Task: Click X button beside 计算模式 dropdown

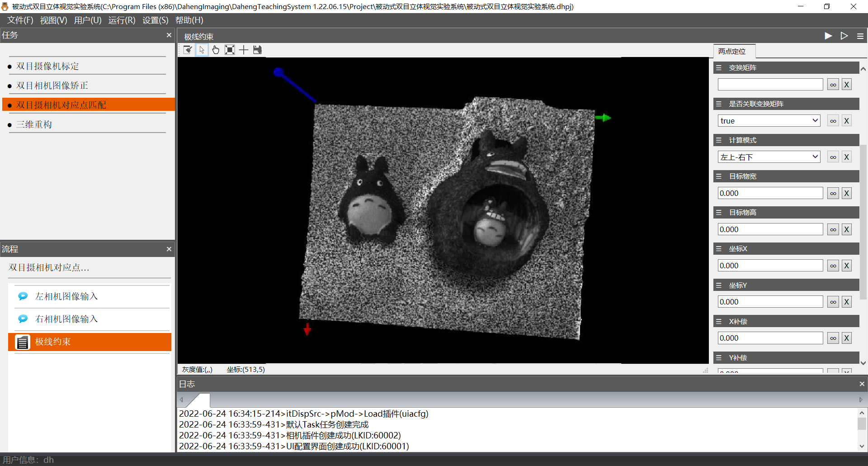Action: pyautogui.click(x=847, y=157)
